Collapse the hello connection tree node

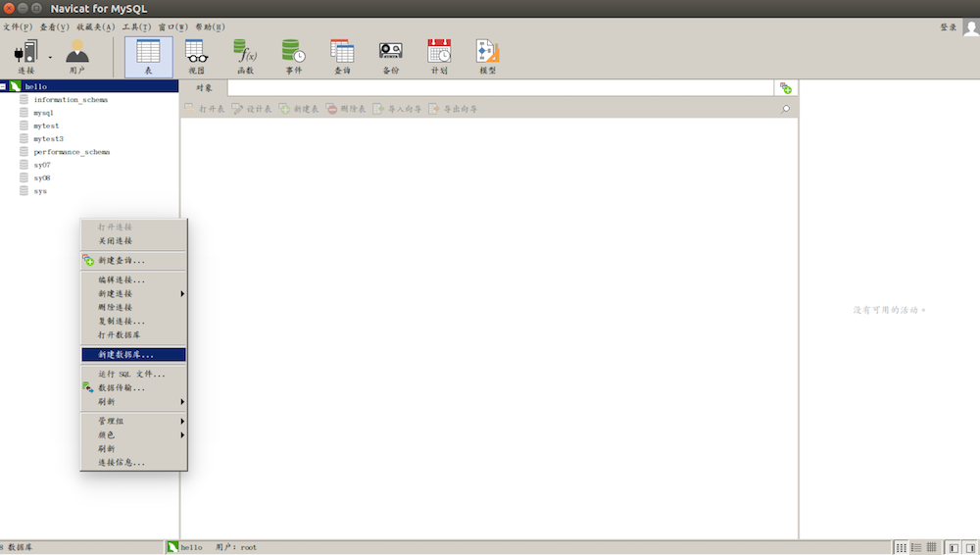tap(4, 86)
